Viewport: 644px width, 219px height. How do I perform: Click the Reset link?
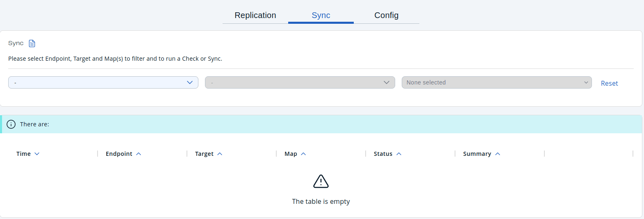click(x=609, y=83)
